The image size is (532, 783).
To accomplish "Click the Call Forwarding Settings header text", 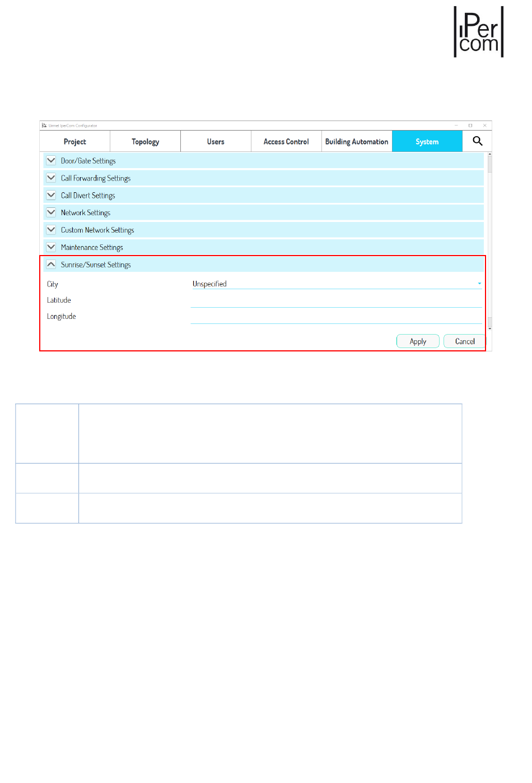I will click(96, 178).
